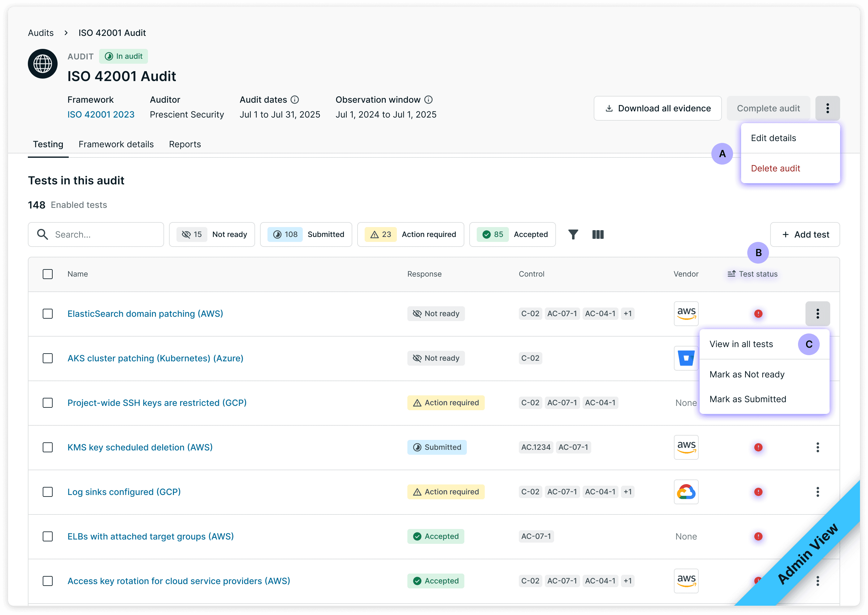Choose Delete audit from the dropdown menu
The image size is (868, 615).
pos(775,168)
